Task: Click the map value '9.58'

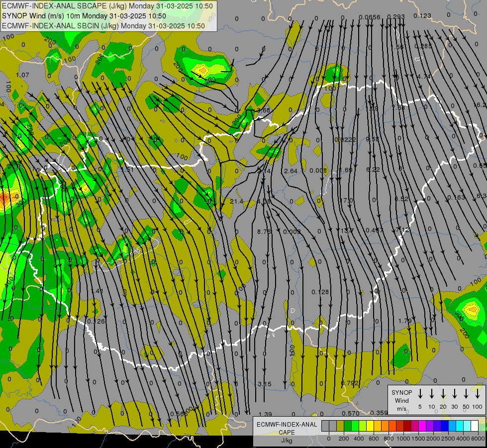Action: [x=373, y=139]
